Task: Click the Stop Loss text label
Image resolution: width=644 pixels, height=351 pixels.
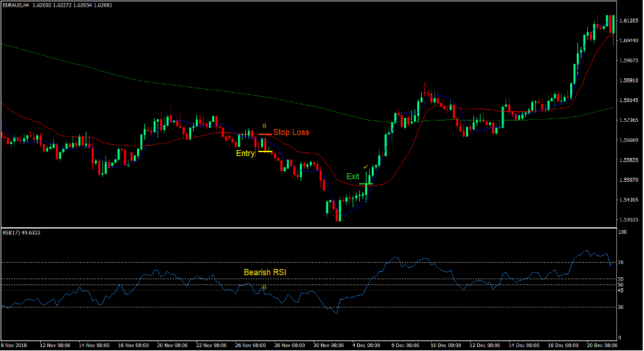Action: point(291,132)
